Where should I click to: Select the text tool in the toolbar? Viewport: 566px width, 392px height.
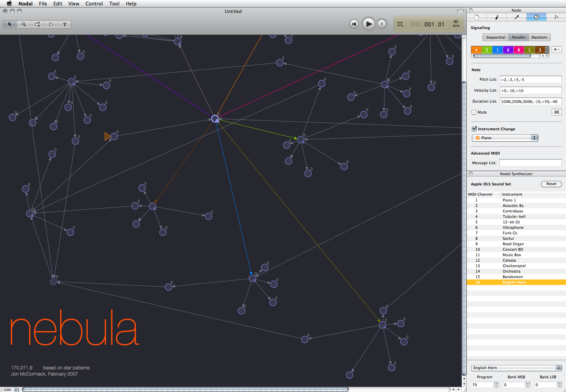[65, 24]
